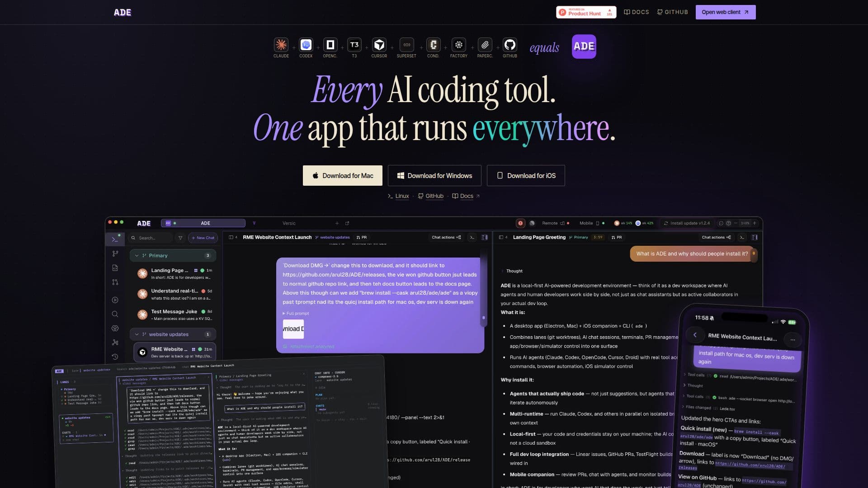This screenshot has height=488, width=868.
Task: Click the T3 tool icon
Action: click(x=354, y=45)
